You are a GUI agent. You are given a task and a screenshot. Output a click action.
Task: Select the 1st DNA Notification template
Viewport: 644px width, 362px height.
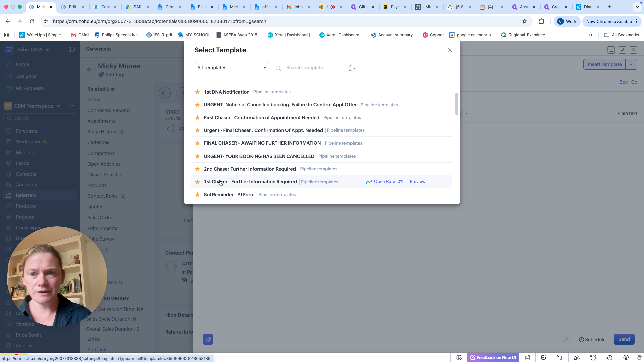pos(226,92)
